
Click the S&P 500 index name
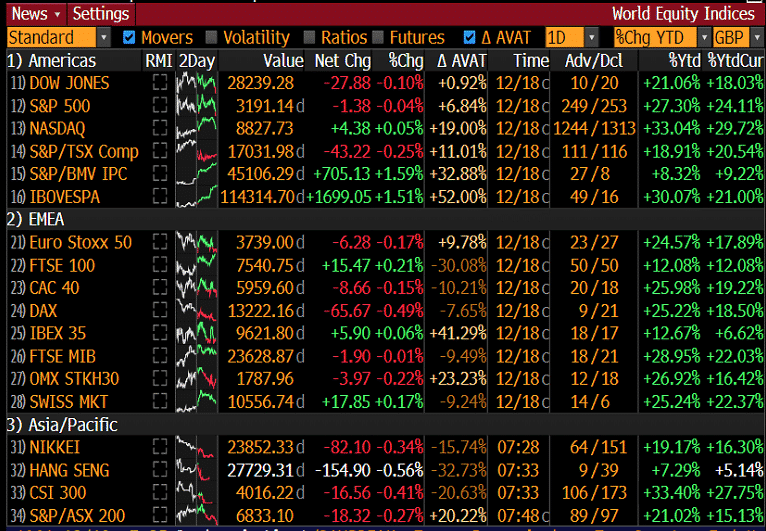point(59,106)
